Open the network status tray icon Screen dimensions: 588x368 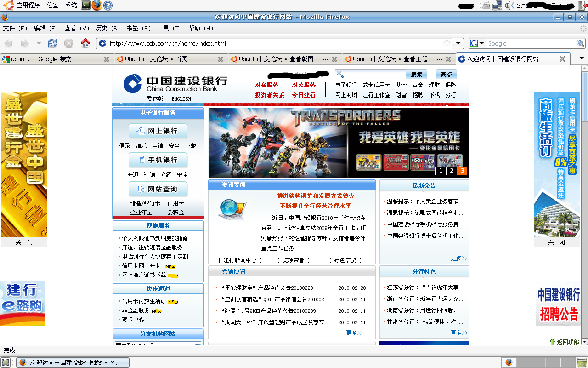(x=497, y=6)
